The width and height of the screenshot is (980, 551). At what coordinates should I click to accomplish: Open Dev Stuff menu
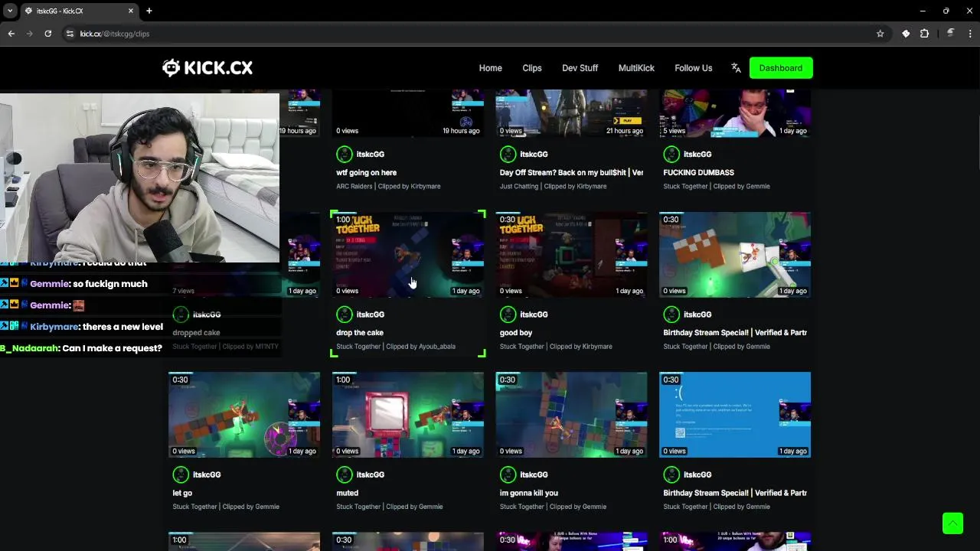(x=580, y=68)
